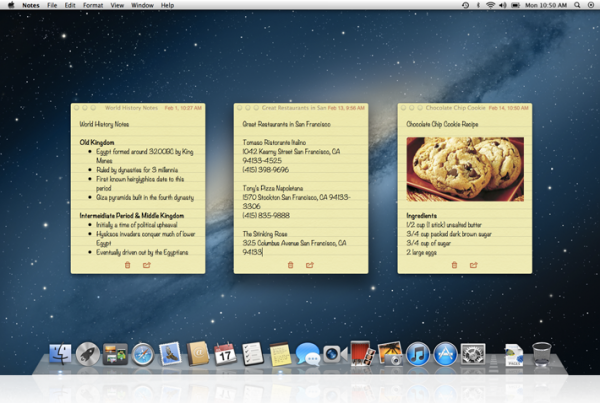Open Reminders checklist app in Dock
Viewport: 600px width, 403px height.
tap(253, 353)
